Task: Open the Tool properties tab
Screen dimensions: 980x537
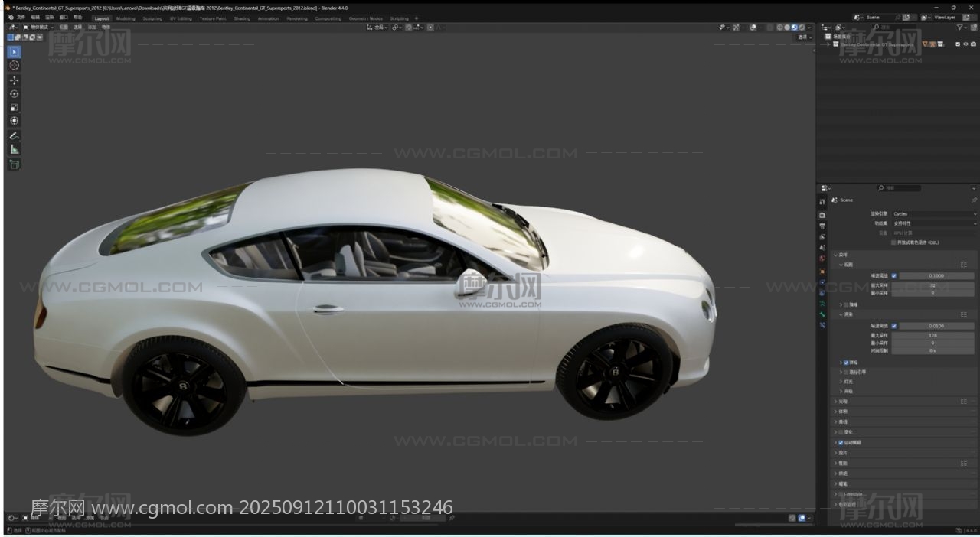Action: point(822,202)
